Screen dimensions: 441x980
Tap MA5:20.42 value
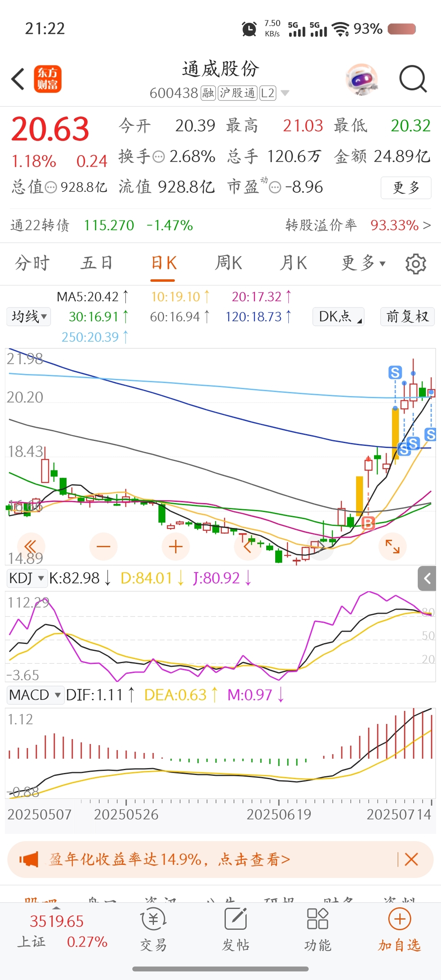coord(92,296)
